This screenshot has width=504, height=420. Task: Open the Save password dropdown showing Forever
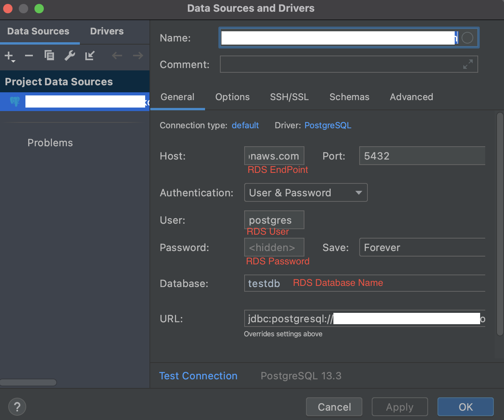pyautogui.click(x=422, y=248)
